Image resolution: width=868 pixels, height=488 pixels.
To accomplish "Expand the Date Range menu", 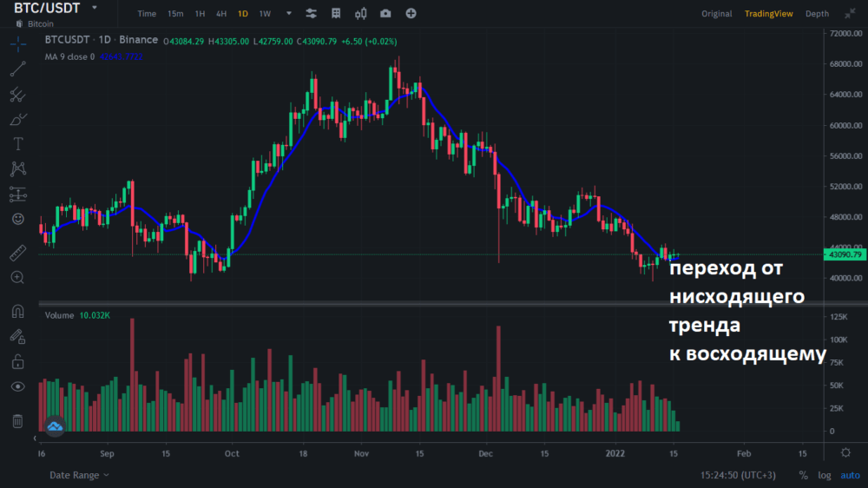I will coord(79,475).
